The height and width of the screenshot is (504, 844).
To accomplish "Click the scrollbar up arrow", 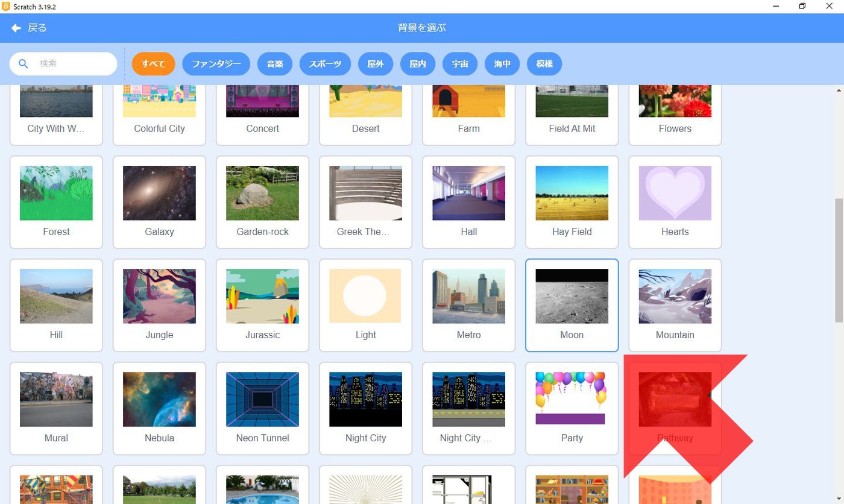I will coord(839,90).
